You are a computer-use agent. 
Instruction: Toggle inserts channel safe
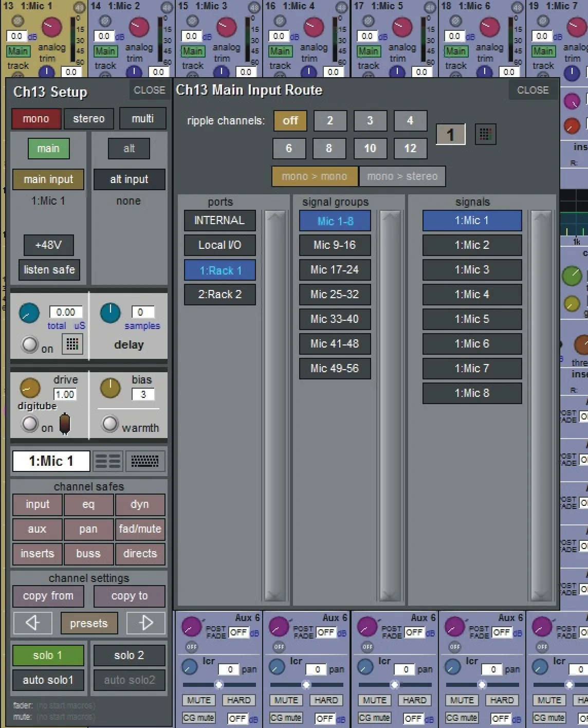pos(37,554)
